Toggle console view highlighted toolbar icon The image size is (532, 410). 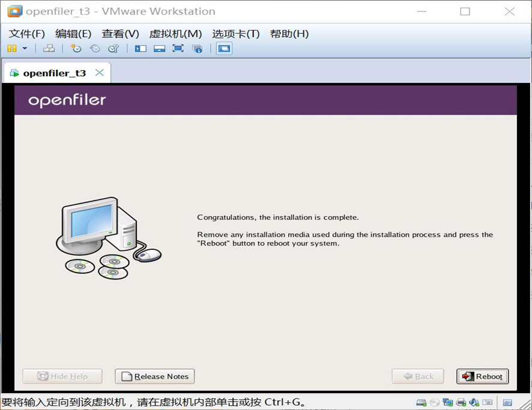point(224,49)
